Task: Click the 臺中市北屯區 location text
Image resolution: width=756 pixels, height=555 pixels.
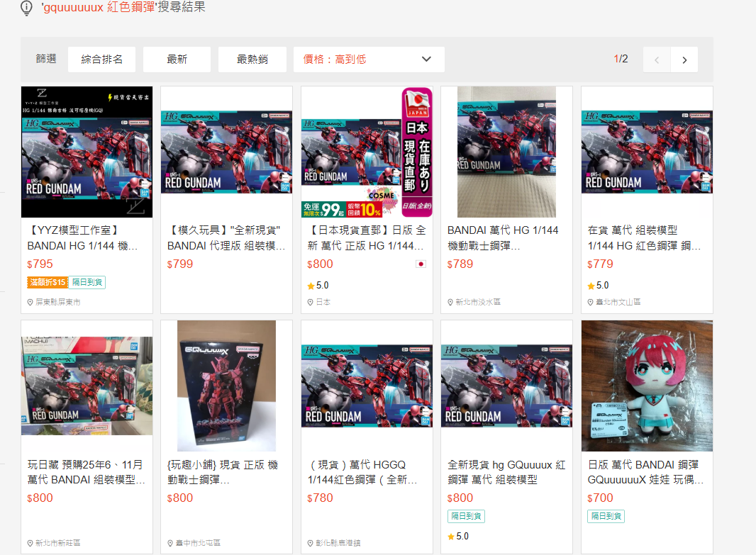Action: click(x=198, y=543)
